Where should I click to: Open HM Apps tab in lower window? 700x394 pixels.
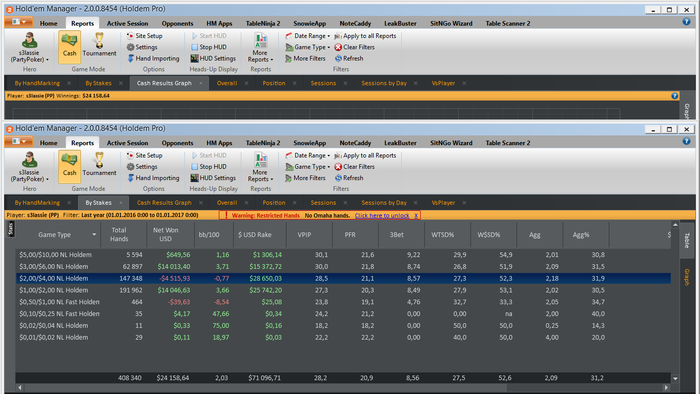tap(219, 143)
